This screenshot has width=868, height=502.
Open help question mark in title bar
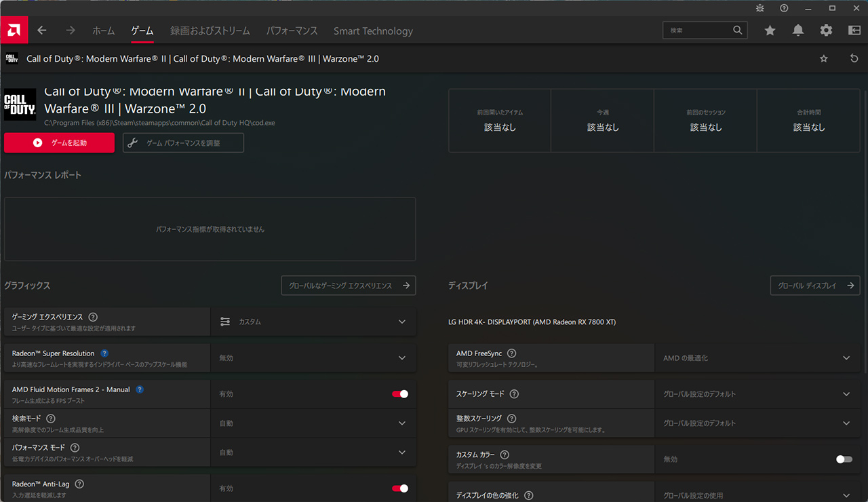784,8
